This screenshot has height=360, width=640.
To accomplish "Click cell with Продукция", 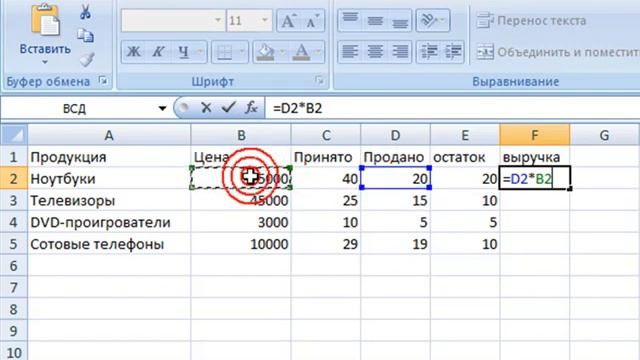I will coord(109,157).
